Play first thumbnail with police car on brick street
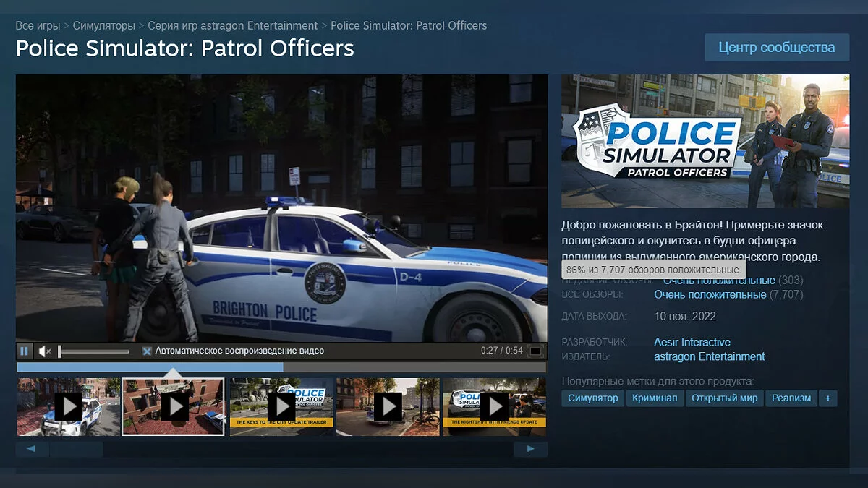 pos(69,406)
